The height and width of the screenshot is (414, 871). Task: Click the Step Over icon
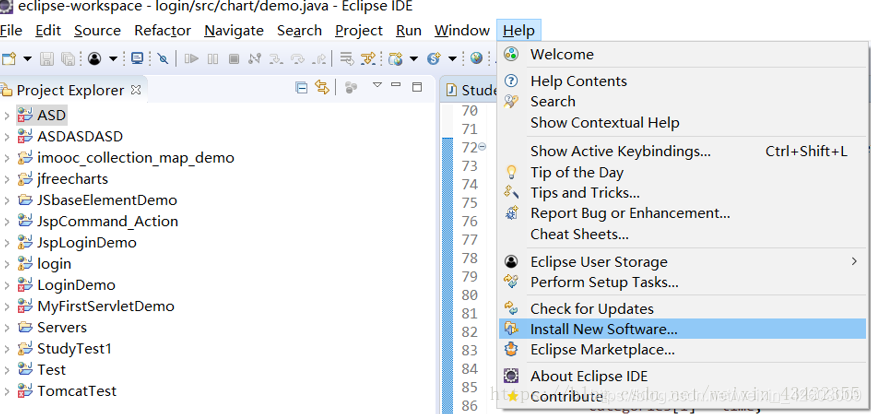[x=298, y=58]
